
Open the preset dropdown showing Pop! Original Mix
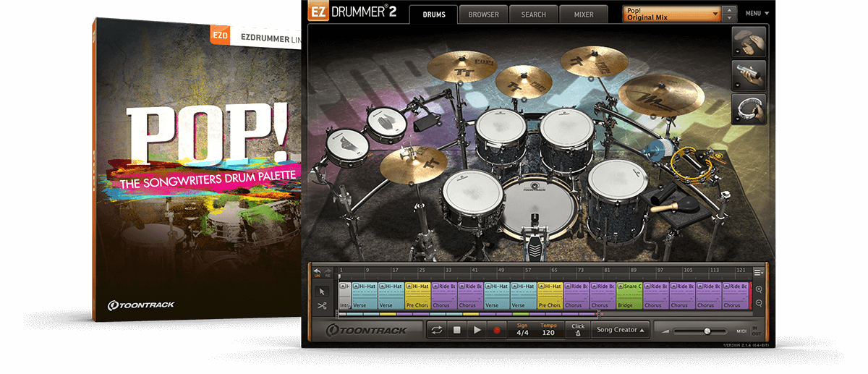(672, 14)
